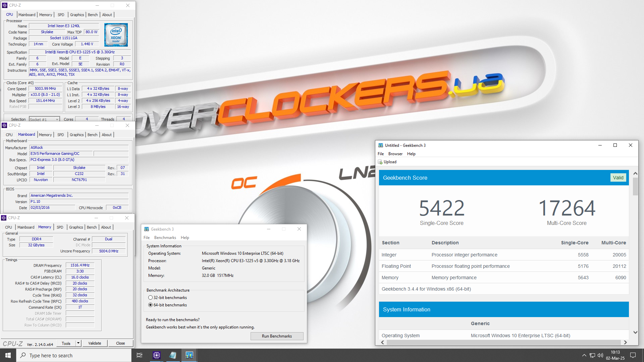Click the BIOS version field P1.10
This screenshot has height=362, width=644.
pos(79,201)
